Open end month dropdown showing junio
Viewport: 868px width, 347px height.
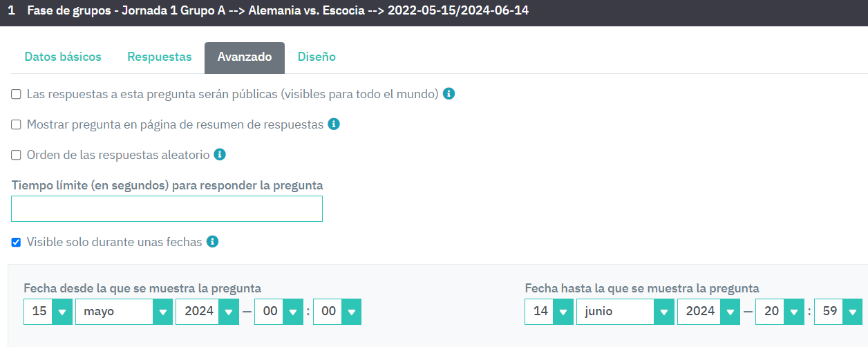pyautogui.click(x=625, y=312)
